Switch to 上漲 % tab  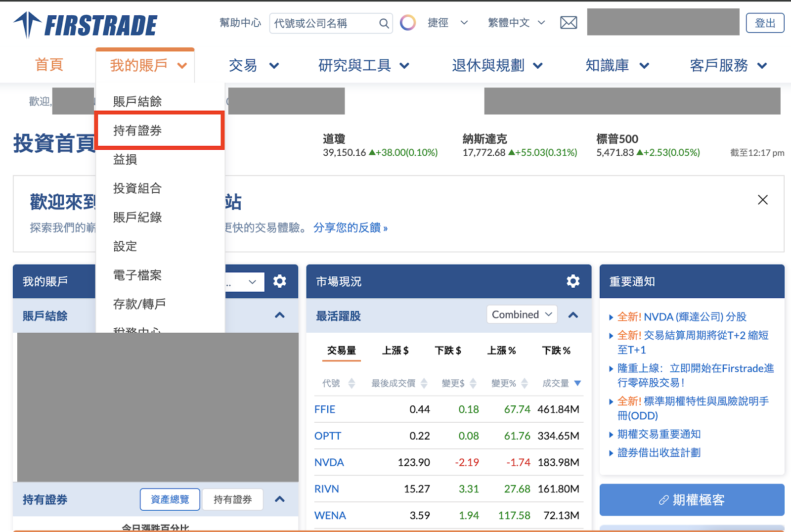[x=501, y=351]
